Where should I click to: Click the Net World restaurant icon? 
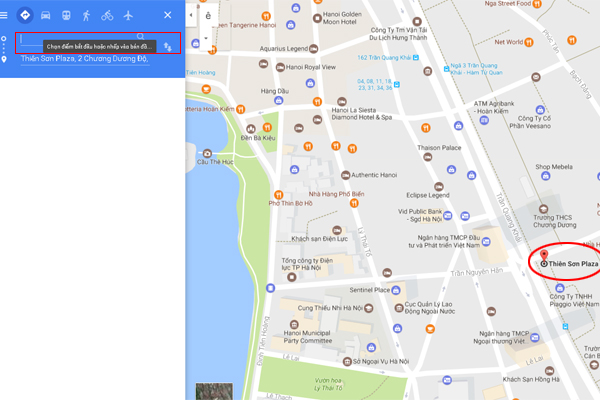(529, 42)
